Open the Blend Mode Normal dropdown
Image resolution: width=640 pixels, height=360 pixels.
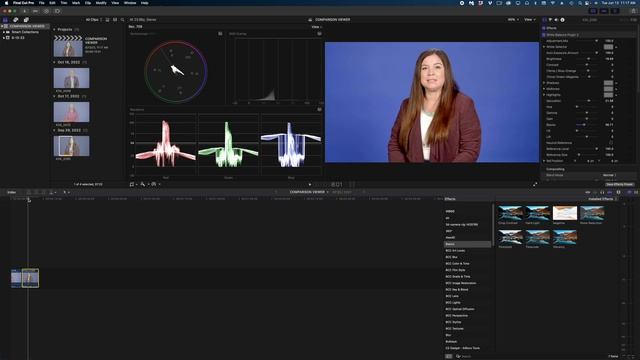[610, 175]
